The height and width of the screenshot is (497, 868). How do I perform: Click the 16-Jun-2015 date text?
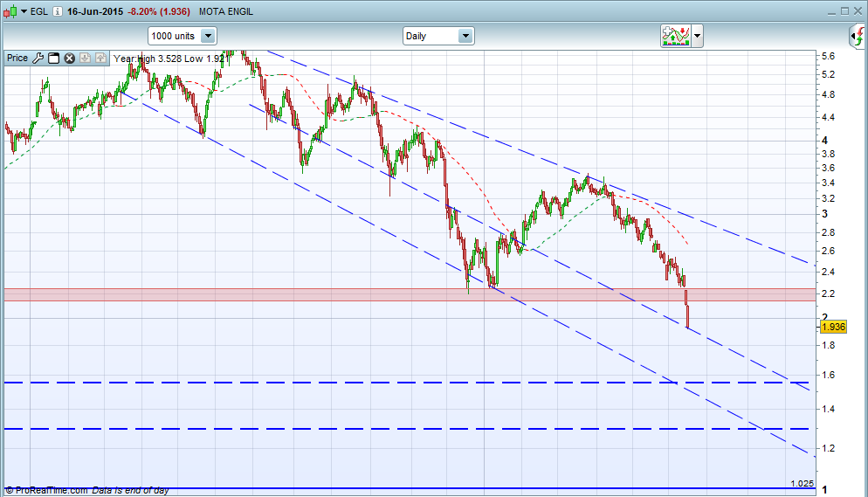pos(95,11)
